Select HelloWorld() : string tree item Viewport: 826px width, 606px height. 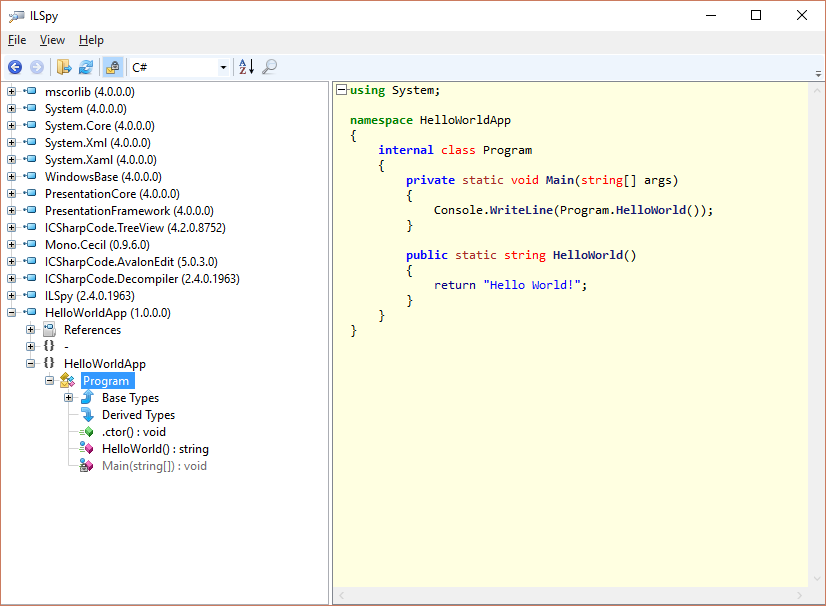(155, 449)
